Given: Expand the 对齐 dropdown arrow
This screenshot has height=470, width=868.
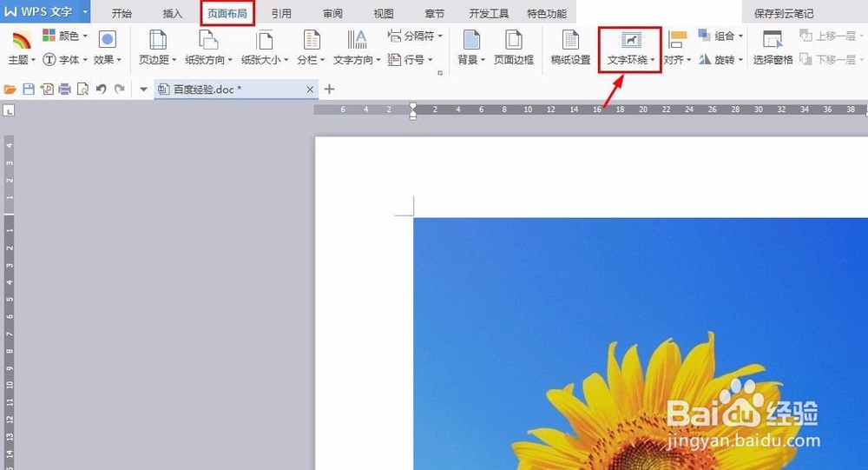Looking at the screenshot, I should pos(688,60).
